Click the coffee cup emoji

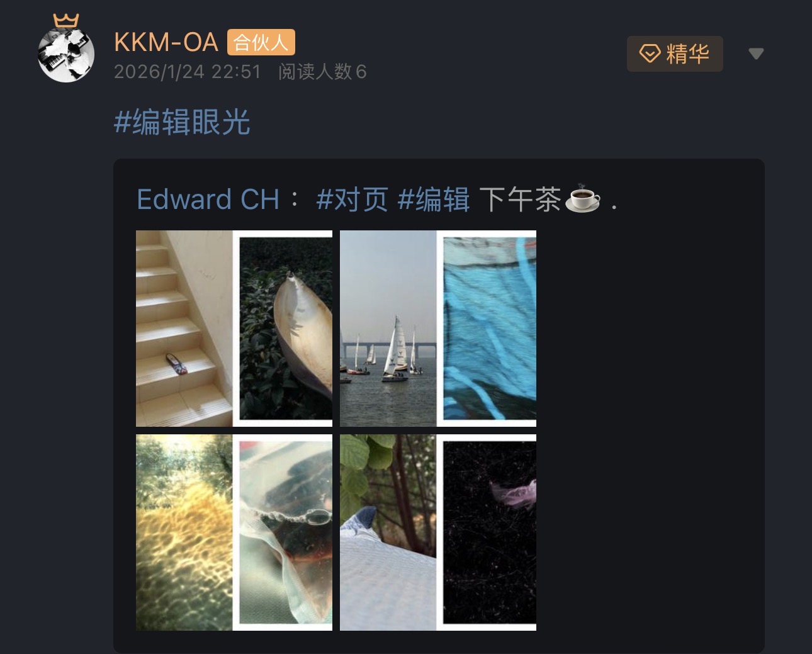tap(582, 200)
